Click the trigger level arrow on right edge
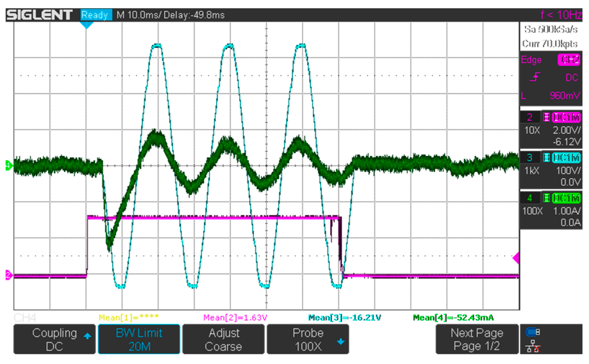This screenshot has width=589, height=364. pyautogui.click(x=516, y=258)
